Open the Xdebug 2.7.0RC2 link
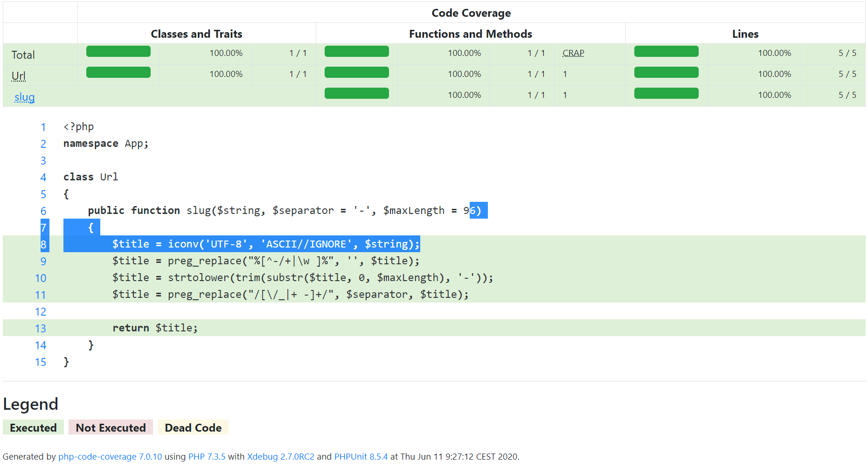The image size is (868, 468). click(281, 457)
